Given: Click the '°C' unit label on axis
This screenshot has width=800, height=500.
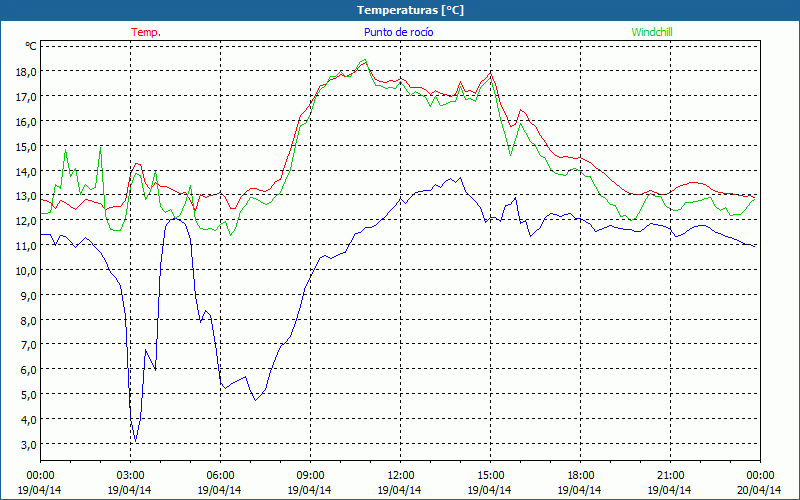Looking at the screenshot, I should (x=31, y=46).
